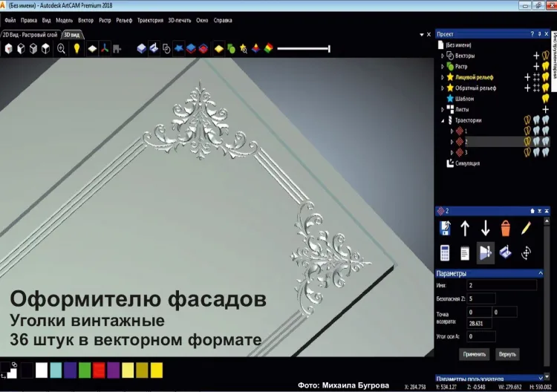The width and height of the screenshot is (557, 392).
Task: Toggle the yellow outline bulb in toolpath 1 row
Action: pos(527,131)
